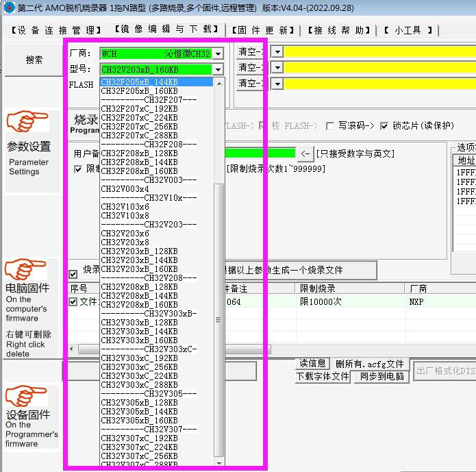This screenshot has height=472, width=476.
Task: Toggle the 烧录 checkbox above the file list
Action: point(73,274)
